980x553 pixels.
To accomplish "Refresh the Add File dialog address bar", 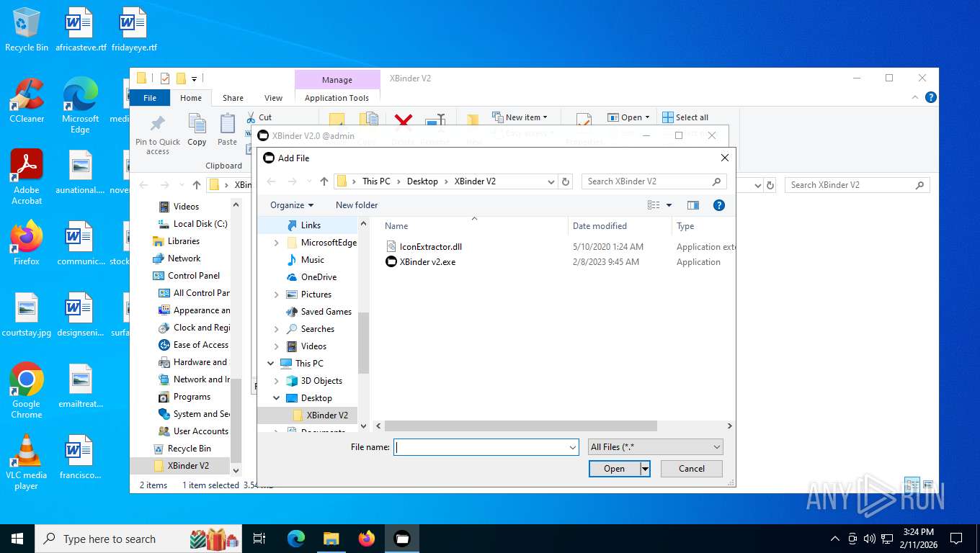I will pyautogui.click(x=566, y=181).
